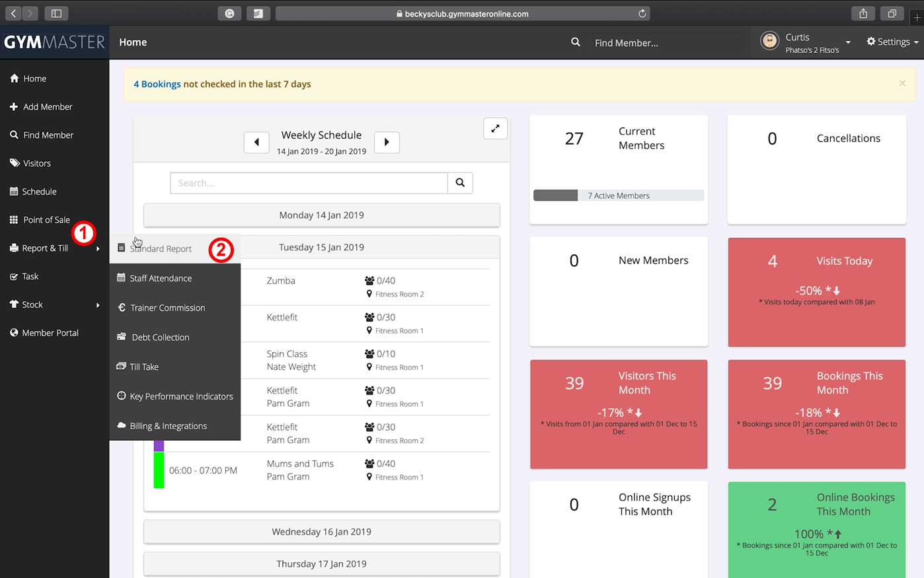Click the schedule search text field

pyautogui.click(x=308, y=183)
